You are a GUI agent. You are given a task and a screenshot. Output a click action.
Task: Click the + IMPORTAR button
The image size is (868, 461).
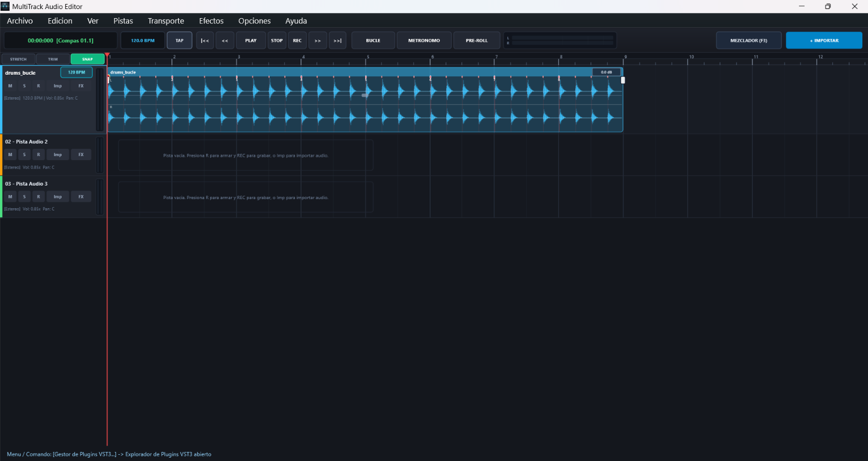(824, 41)
